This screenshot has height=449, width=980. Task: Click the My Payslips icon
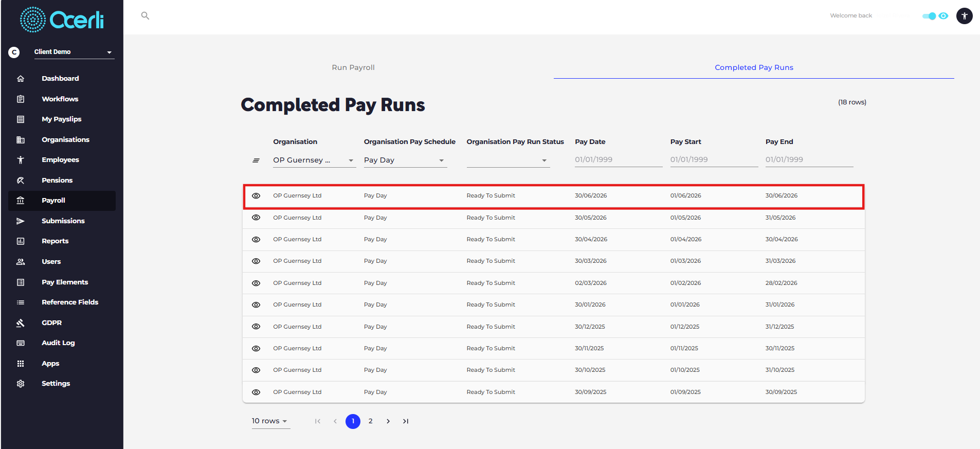[x=21, y=119]
